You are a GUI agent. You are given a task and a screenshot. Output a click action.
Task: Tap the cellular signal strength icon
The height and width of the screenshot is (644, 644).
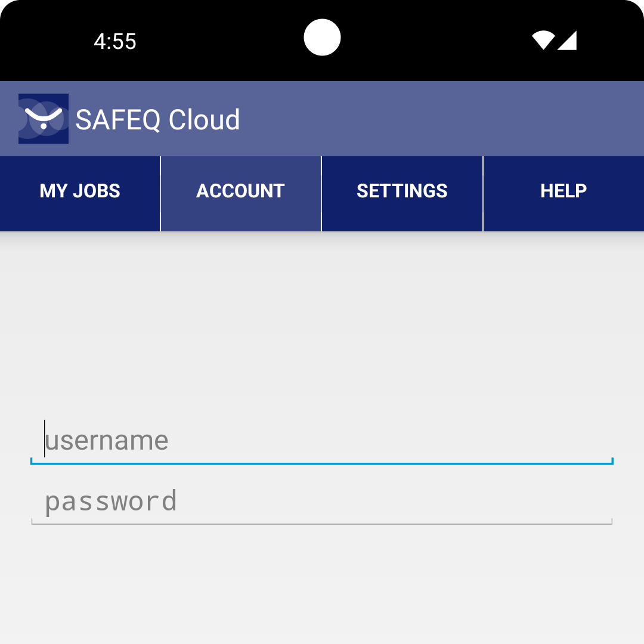click(x=567, y=41)
